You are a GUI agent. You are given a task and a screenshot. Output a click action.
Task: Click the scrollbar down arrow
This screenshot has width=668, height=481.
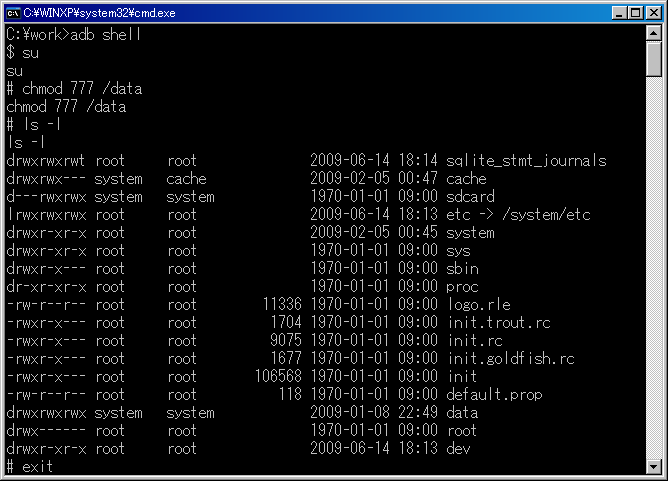tap(654, 467)
